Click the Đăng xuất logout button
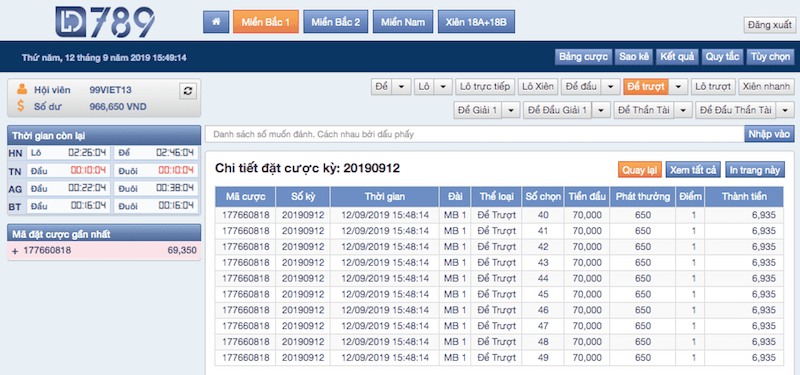The width and height of the screenshot is (800, 375). (769, 25)
